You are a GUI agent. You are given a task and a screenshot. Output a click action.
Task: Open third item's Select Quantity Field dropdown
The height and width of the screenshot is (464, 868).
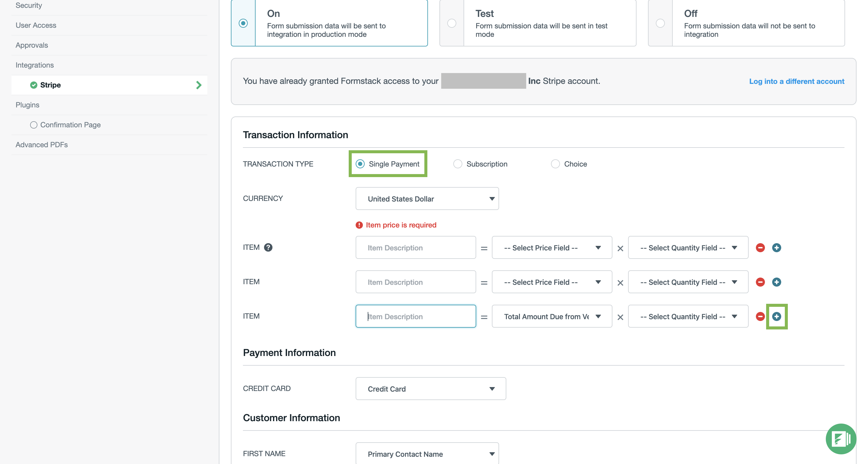tap(688, 316)
